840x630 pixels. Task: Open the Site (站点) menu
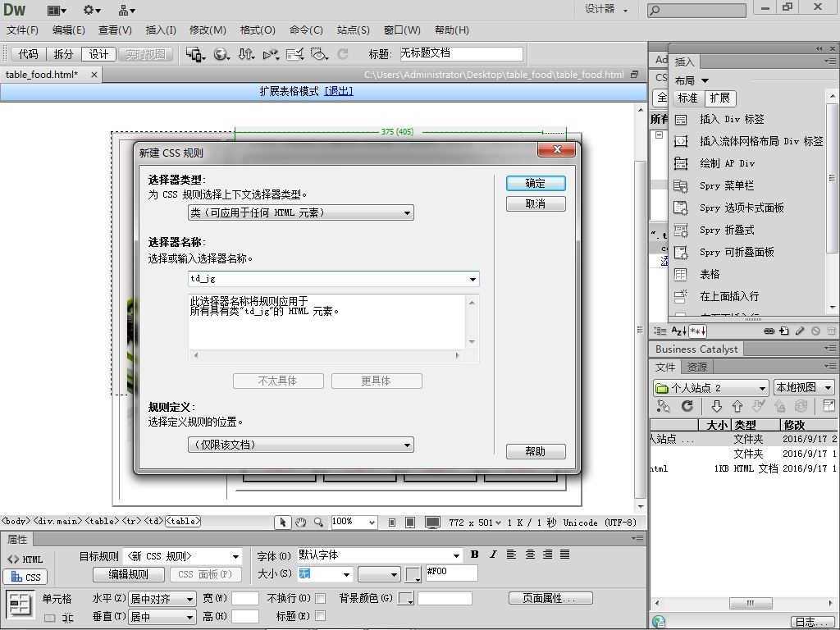[x=353, y=30]
